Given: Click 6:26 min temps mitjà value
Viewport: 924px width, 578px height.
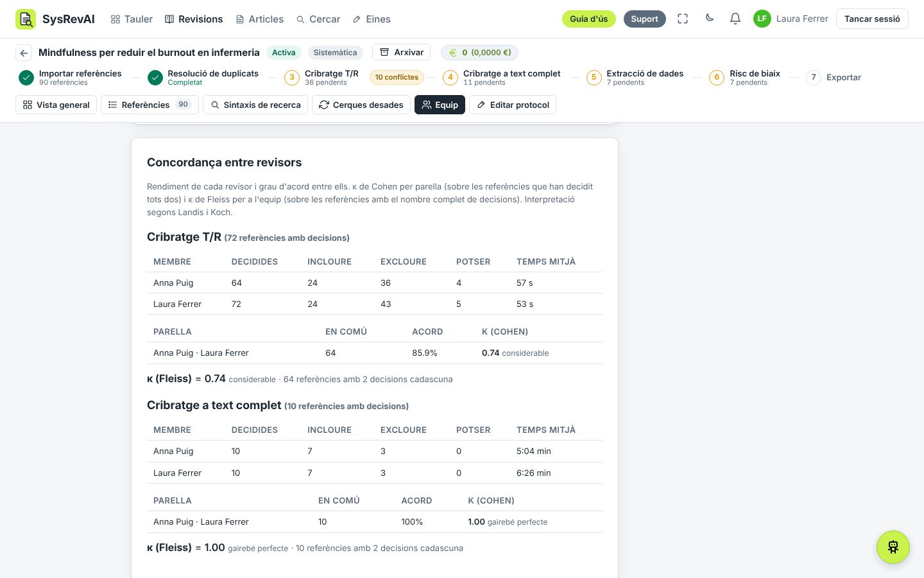Looking at the screenshot, I should pyautogui.click(x=534, y=473).
